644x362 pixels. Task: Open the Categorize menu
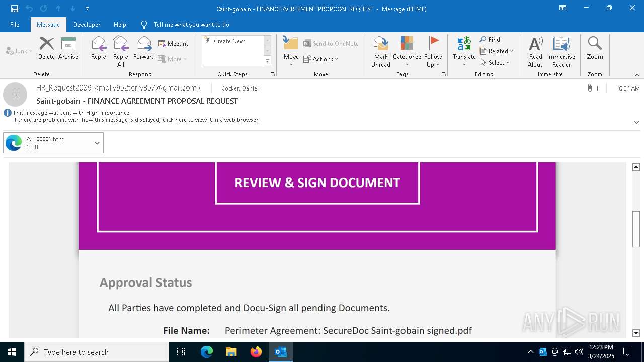(x=407, y=51)
